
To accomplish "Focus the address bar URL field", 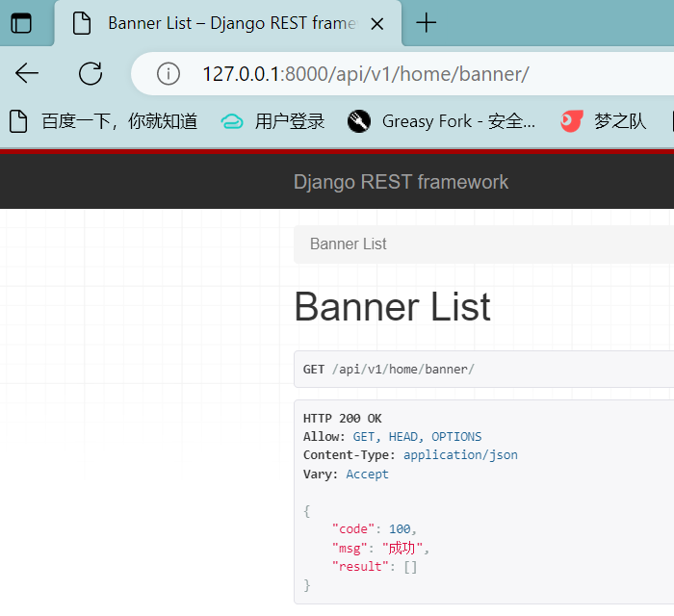I will (x=402, y=74).
